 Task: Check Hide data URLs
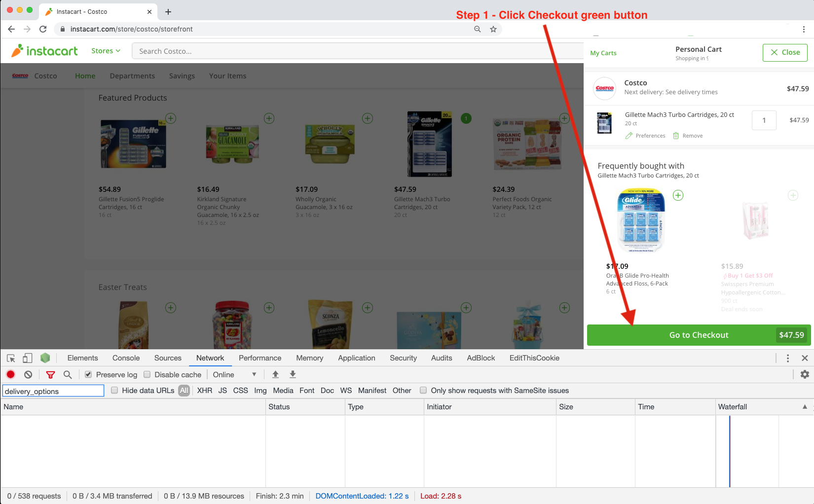[x=114, y=390]
